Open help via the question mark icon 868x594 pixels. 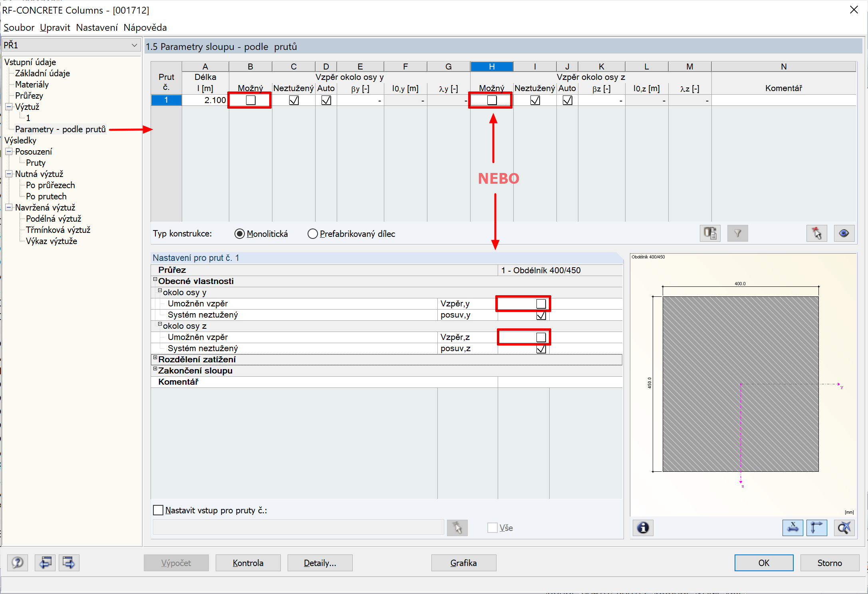coord(18,563)
